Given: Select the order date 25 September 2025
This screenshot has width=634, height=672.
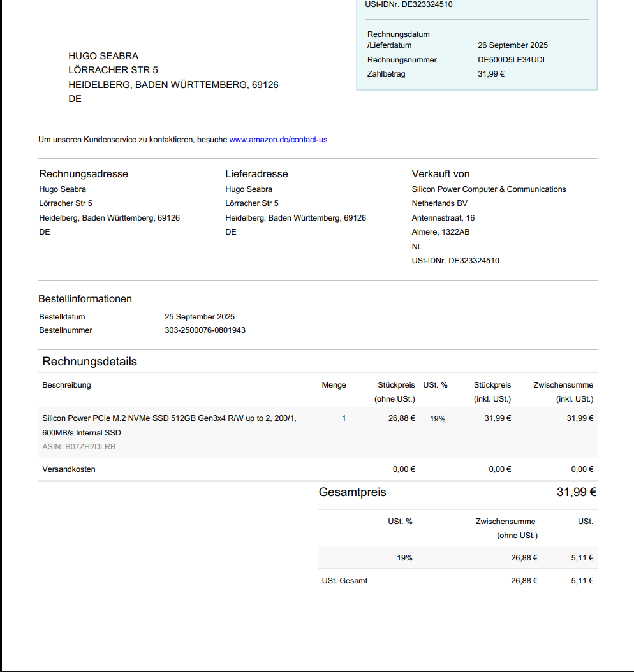Looking at the screenshot, I should coord(200,317).
